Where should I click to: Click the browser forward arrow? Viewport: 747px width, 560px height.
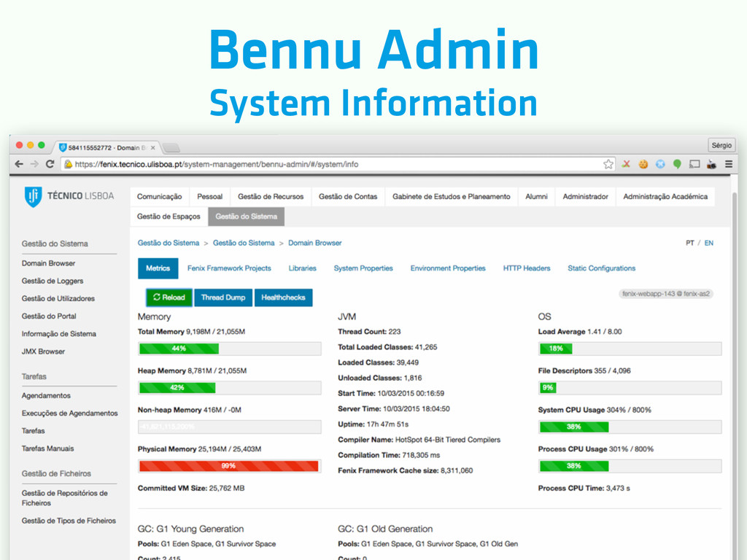pyautogui.click(x=34, y=164)
